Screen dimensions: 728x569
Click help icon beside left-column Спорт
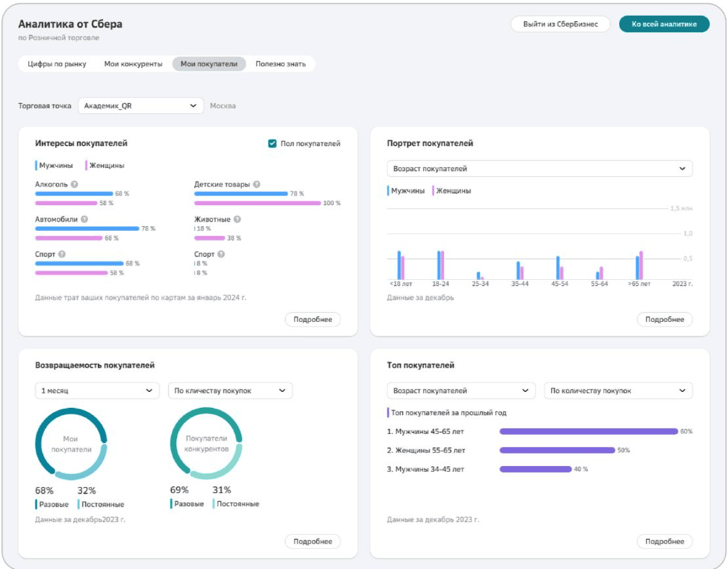[62, 254]
